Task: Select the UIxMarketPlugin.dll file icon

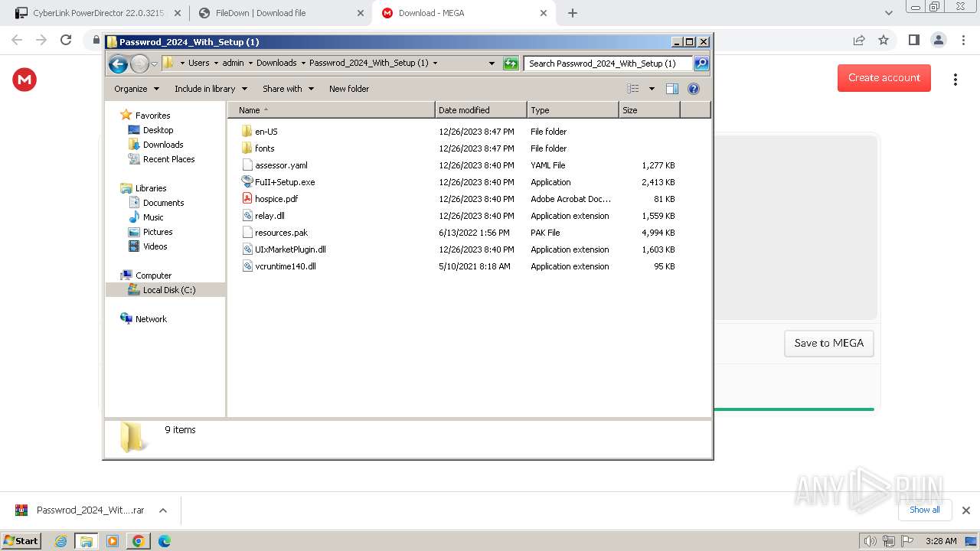Action: tap(247, 249)
